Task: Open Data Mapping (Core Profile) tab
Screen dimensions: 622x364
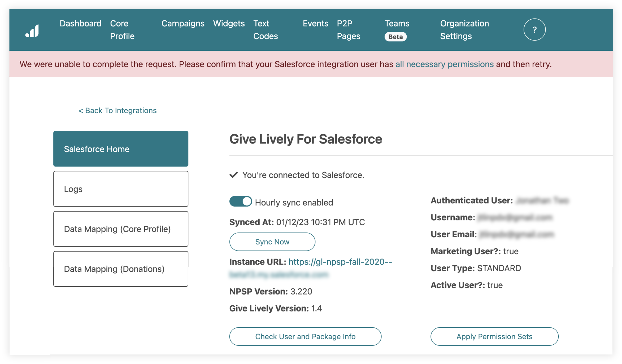Action: [x=121, y=229]
